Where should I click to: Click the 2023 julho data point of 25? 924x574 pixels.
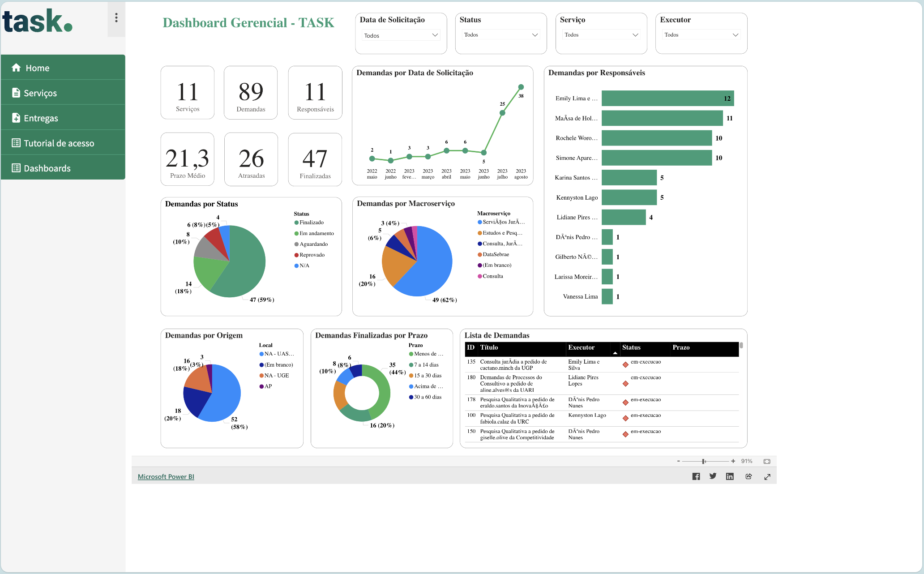pyautogui.click(x=502, y=113)
